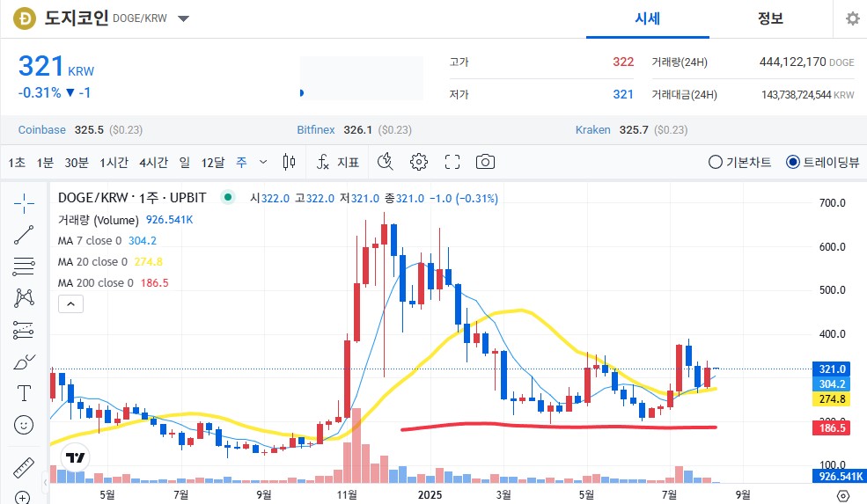Image resolution: width=867 pixels, height=504 pixels.
Task: Select the ruler measure tool
Action: pos(24,468)
